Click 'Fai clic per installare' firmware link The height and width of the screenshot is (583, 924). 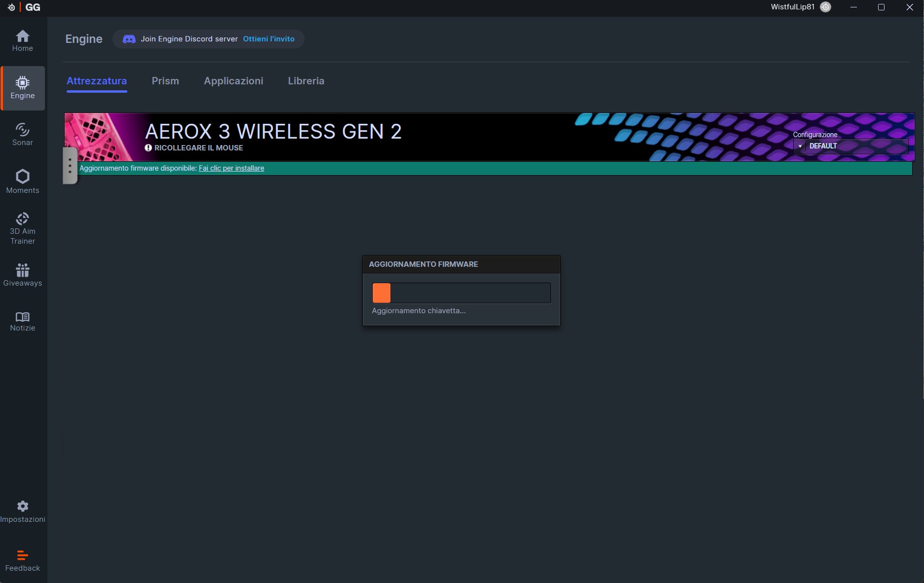pyautogui.click(x=231, y=168)
